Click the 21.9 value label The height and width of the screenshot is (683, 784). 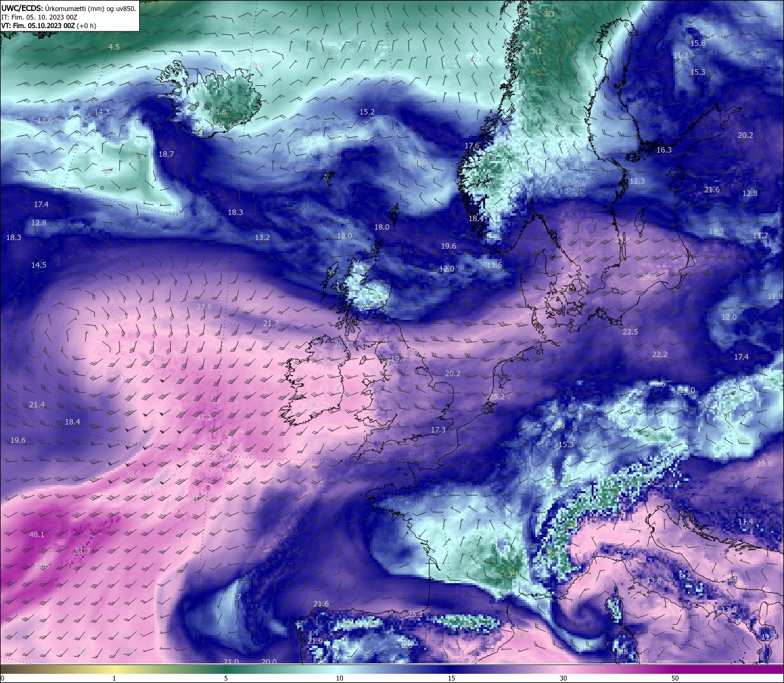315,641
